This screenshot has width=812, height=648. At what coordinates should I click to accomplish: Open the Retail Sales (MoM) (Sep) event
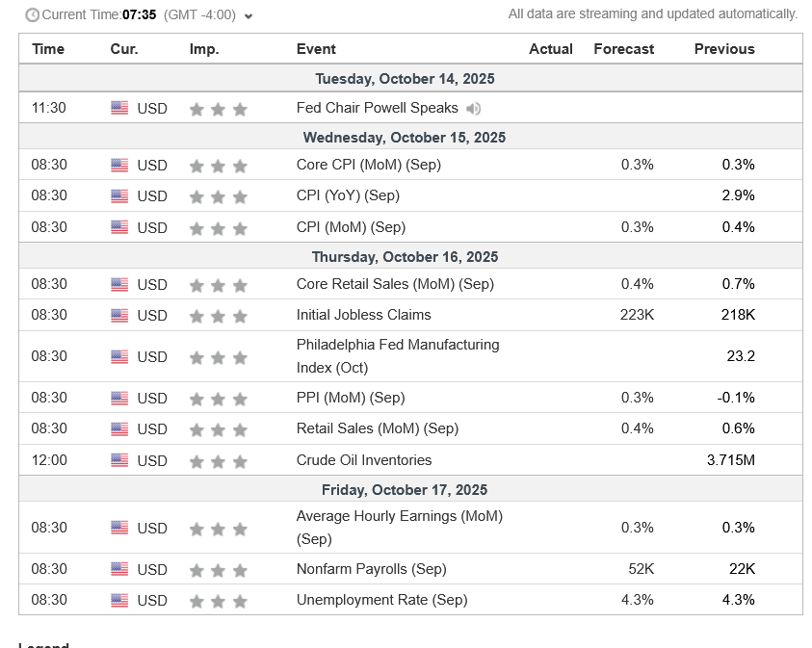tap(377, 428)
